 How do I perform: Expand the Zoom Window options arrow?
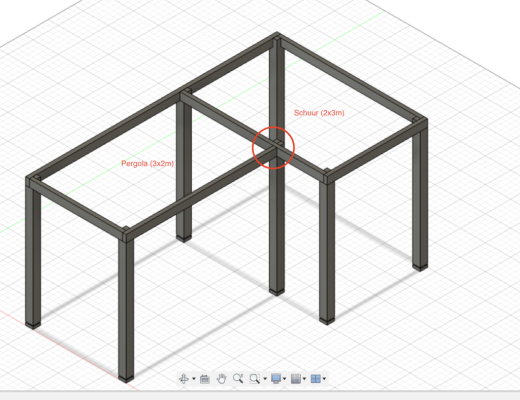click(265, 379)
